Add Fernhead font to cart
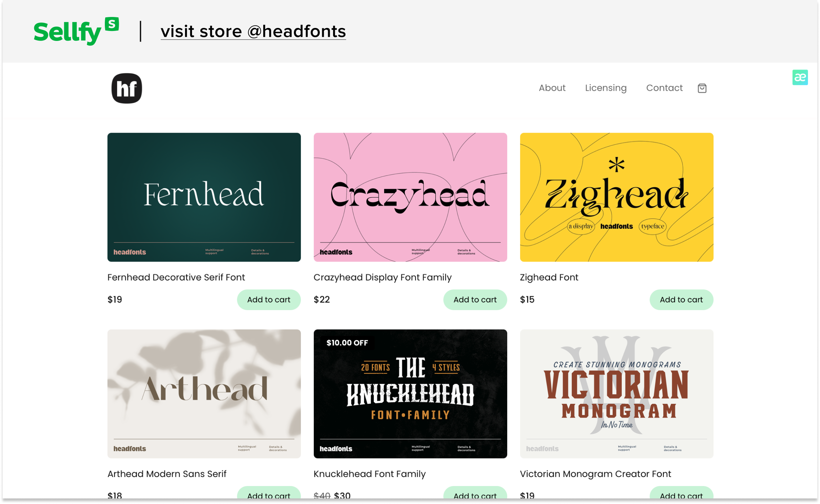The height and width of the screenshot is (504, 820). pyautogui.click(x=269, y=300)
